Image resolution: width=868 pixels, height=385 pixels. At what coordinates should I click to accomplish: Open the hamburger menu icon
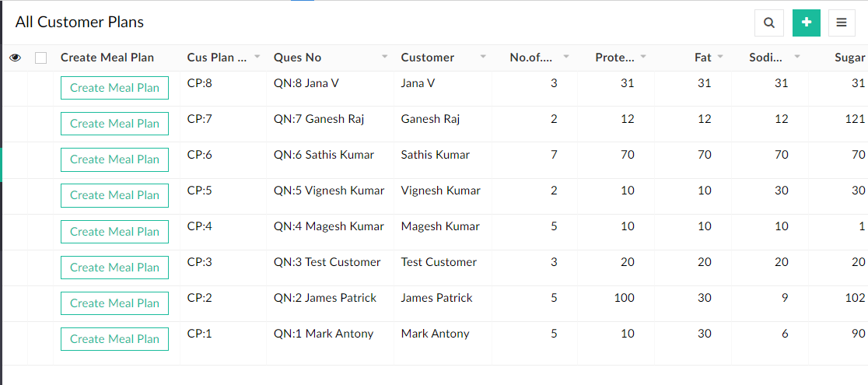pyautogui.click(x=842, y=23)
